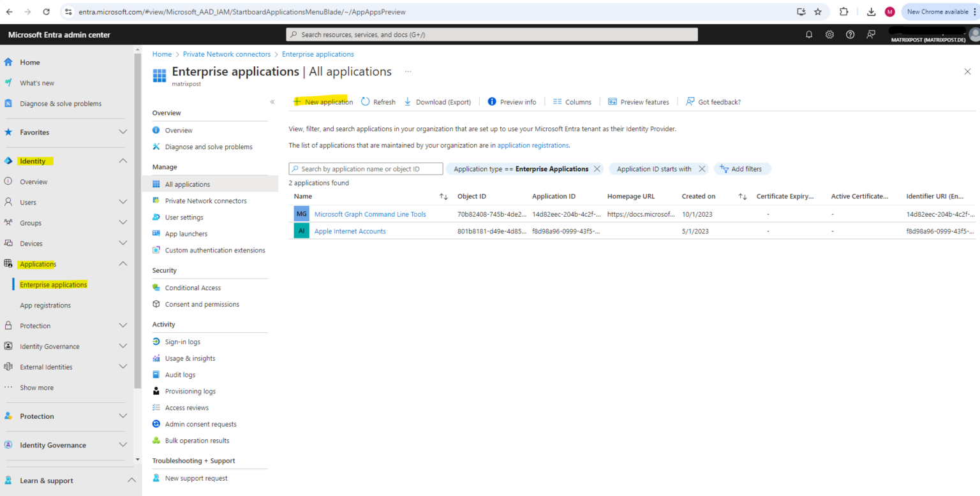Refresh the applications list
The width and height of the screenshot is (980, 496).
coord(378,101)
